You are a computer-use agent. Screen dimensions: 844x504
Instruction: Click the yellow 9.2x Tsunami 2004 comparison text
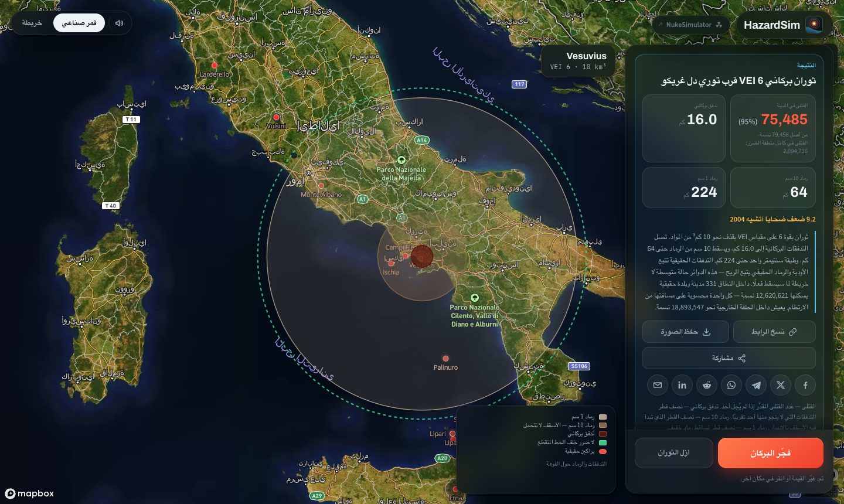[772, 219]
